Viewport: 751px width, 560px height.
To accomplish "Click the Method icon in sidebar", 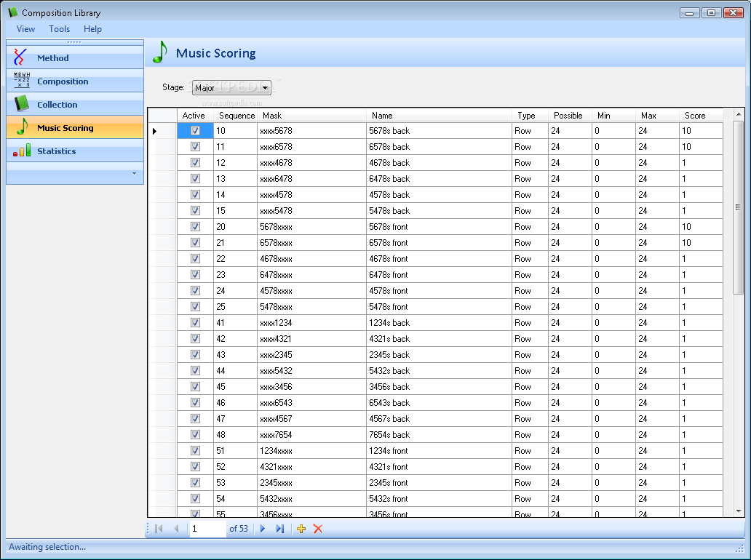I will pyautogui.click(x=21, y=58).
